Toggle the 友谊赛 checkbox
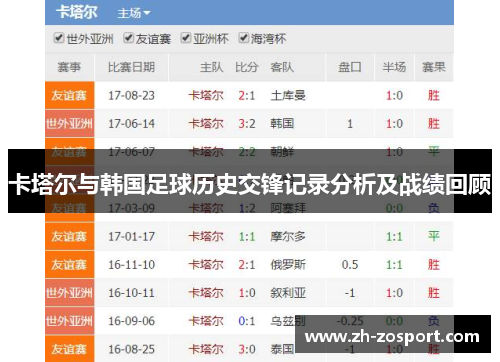 [x=128, y=38]
